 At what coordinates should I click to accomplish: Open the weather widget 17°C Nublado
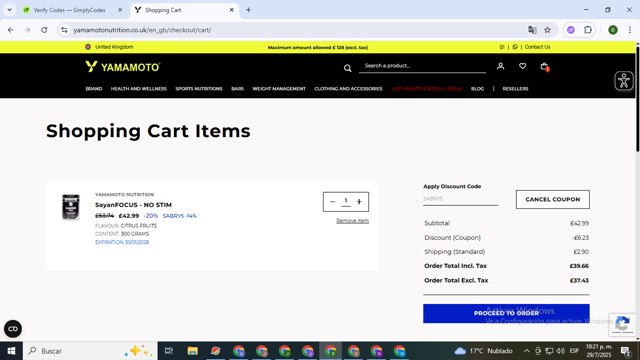point(484,351)
